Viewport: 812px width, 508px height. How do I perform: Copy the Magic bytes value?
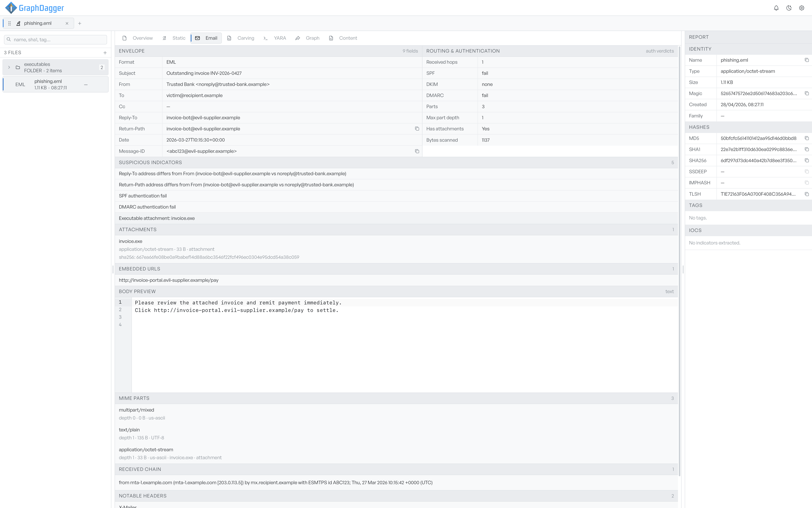807,93
